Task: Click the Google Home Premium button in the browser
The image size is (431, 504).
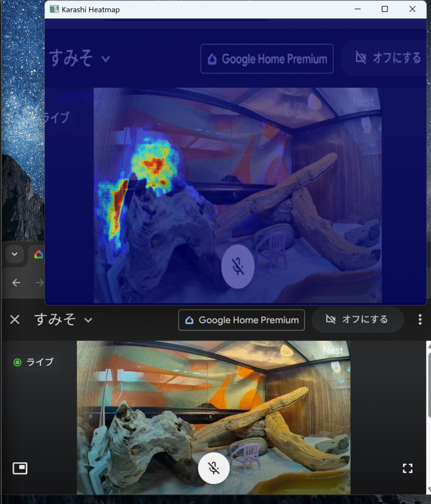Action: pos(242,320)
